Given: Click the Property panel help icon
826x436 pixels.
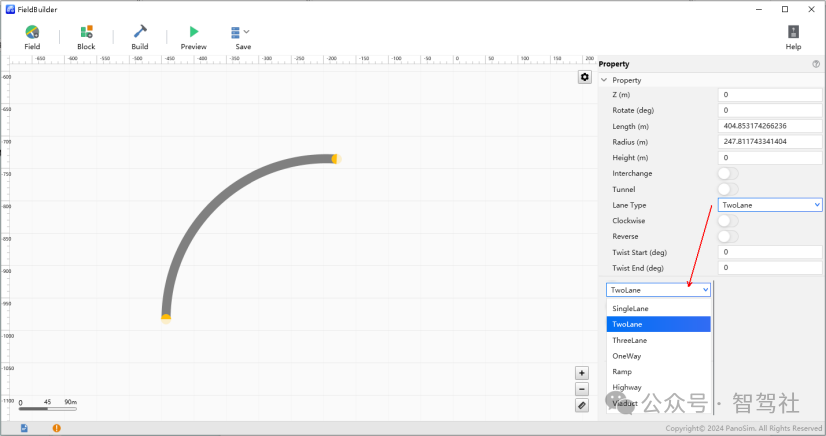Looking at the screenshot, I should (816, 64).
